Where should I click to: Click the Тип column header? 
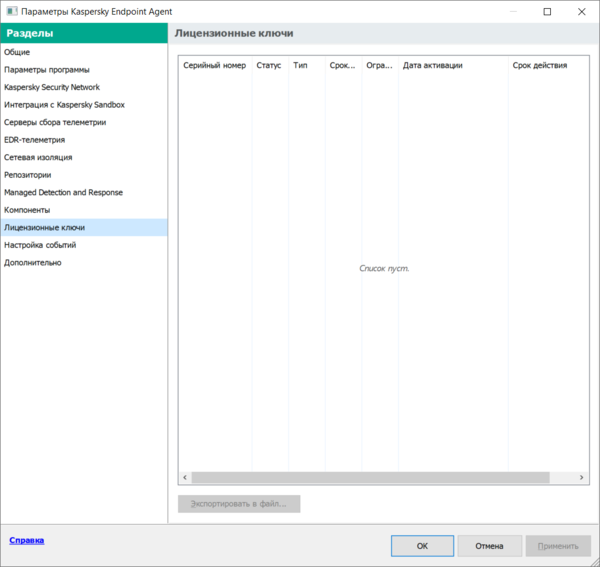(x=307, y=65)
